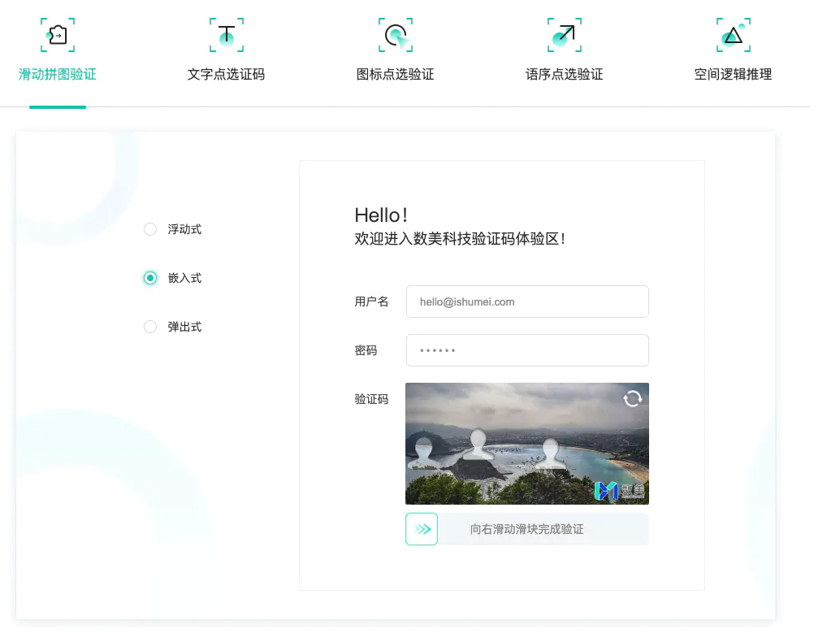The width and height of the screenshot is (840, 642).
Task: Click the 弹出式 option label
Action: (185, 327)
